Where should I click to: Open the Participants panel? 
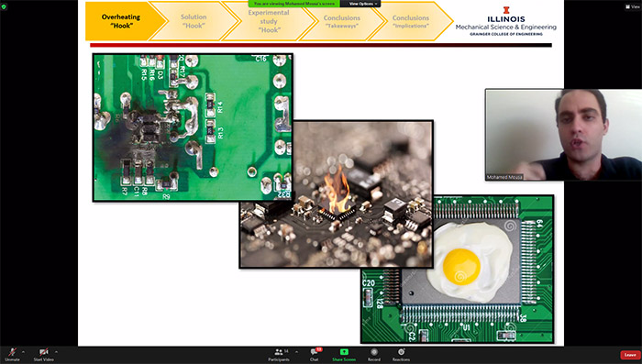[279, 355]
